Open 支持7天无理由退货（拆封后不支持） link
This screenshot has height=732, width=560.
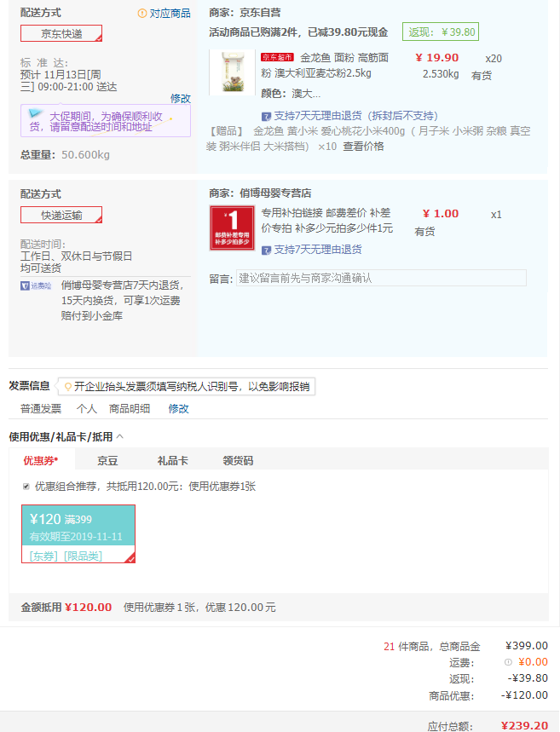[x=356, y=116]
